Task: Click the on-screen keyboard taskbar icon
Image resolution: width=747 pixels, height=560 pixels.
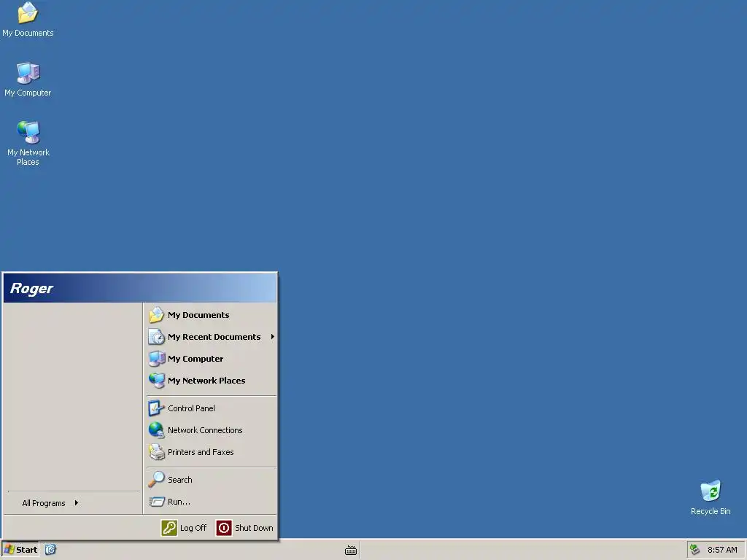Action: (x=351, y=550)
